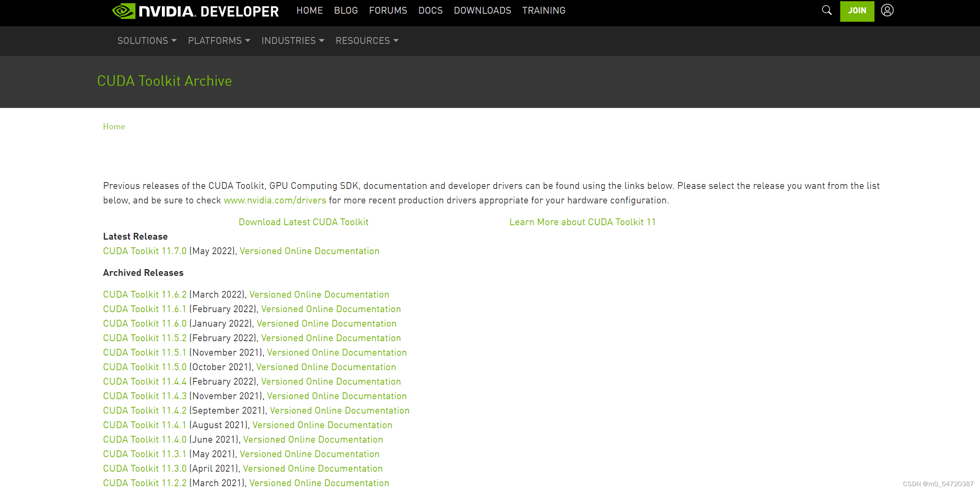Open the search magnifier icon
This screenshot has height=491, width=980.
pos(827,10)
